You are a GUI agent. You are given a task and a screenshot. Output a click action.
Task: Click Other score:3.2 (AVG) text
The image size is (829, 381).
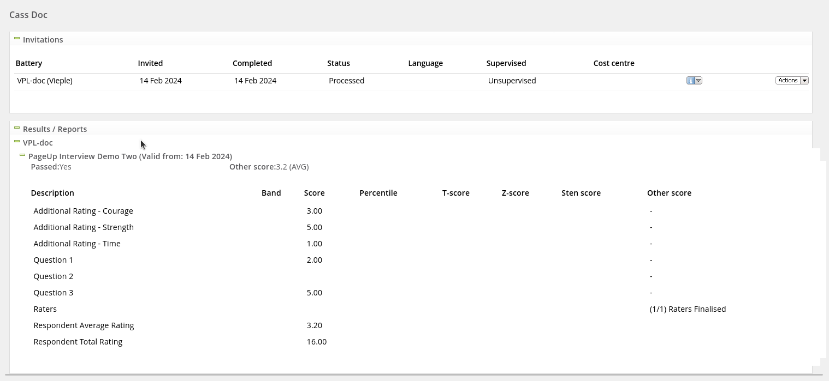point(269,167)
